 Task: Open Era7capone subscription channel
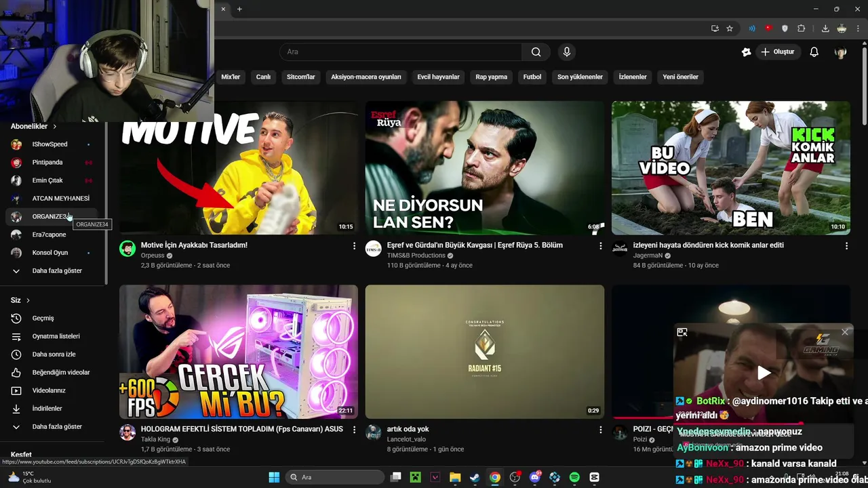pos(53,235)
